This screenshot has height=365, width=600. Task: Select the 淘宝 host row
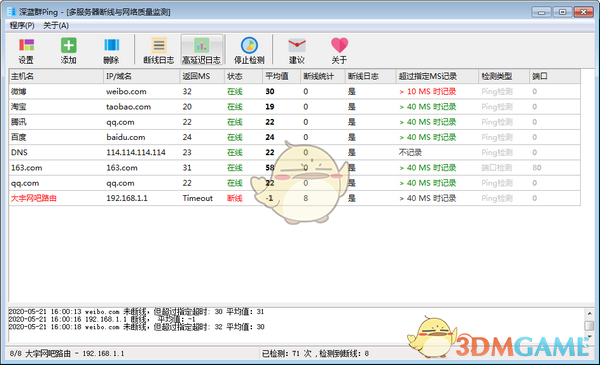tap(294, 107)
